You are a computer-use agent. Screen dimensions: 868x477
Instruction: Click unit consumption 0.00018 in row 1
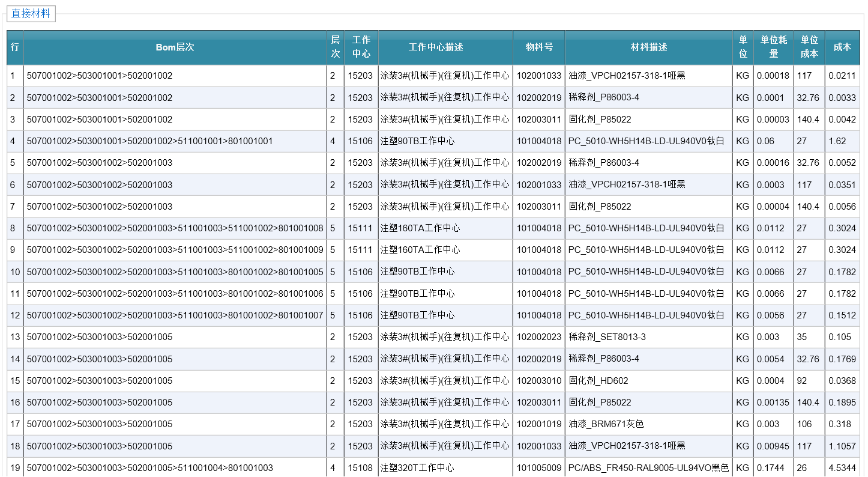[x=773, y=76]
